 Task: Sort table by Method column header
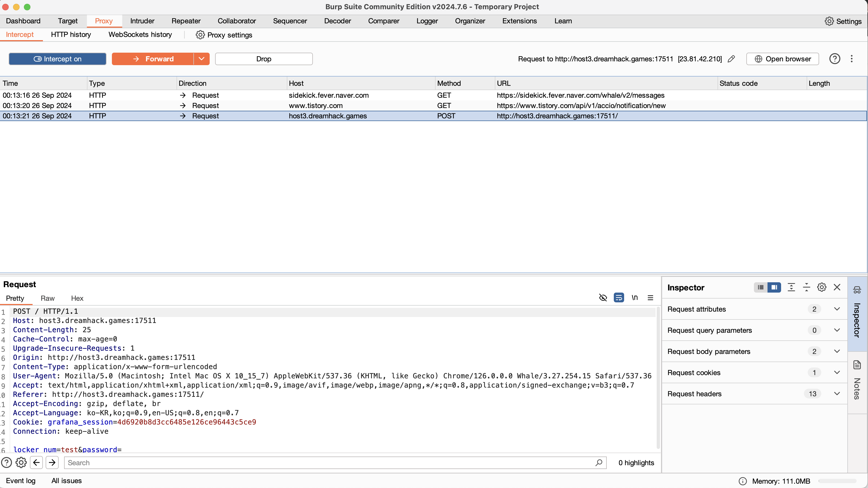click(x=465, y=83)
